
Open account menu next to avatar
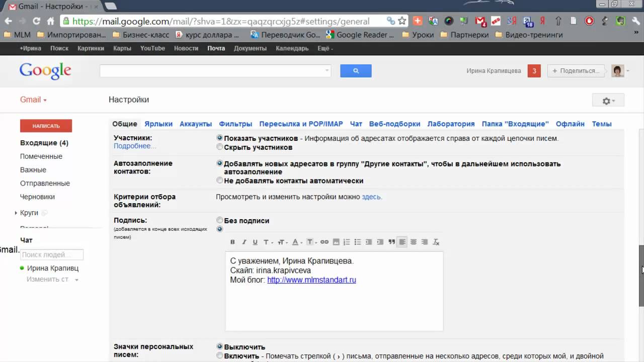click(x=628, y=71)
